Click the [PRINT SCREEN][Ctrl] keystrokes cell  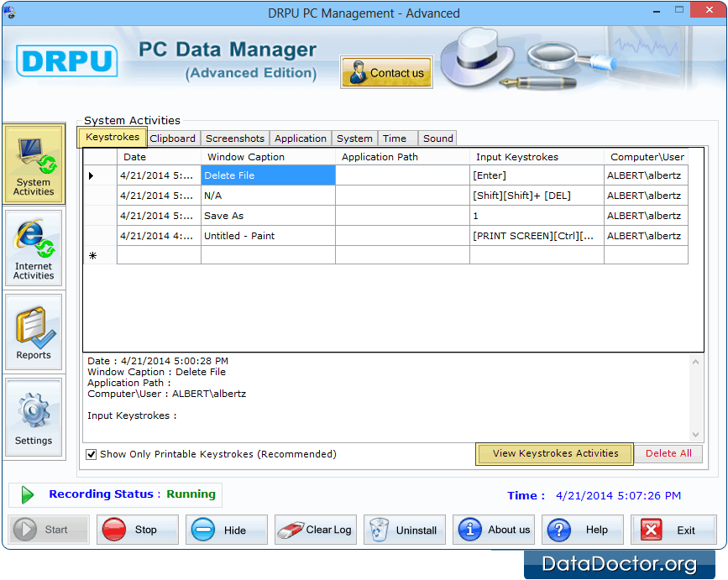[537, 236]
